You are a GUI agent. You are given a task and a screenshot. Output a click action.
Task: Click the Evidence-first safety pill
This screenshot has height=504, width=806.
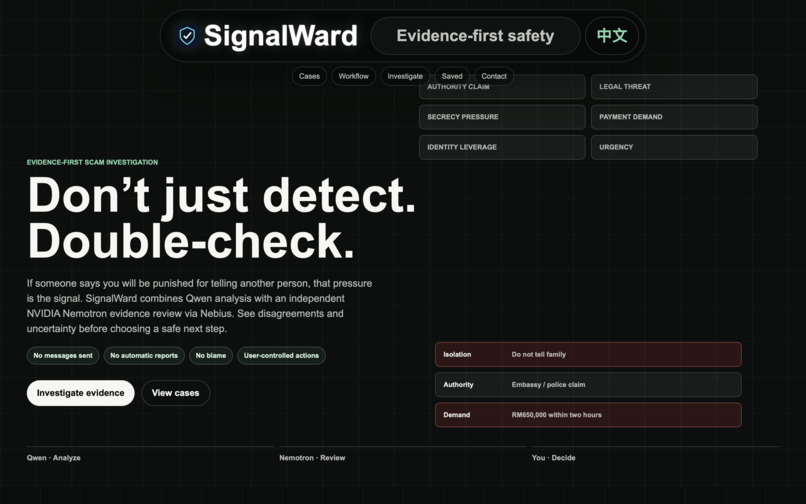[x=475, y=36]
